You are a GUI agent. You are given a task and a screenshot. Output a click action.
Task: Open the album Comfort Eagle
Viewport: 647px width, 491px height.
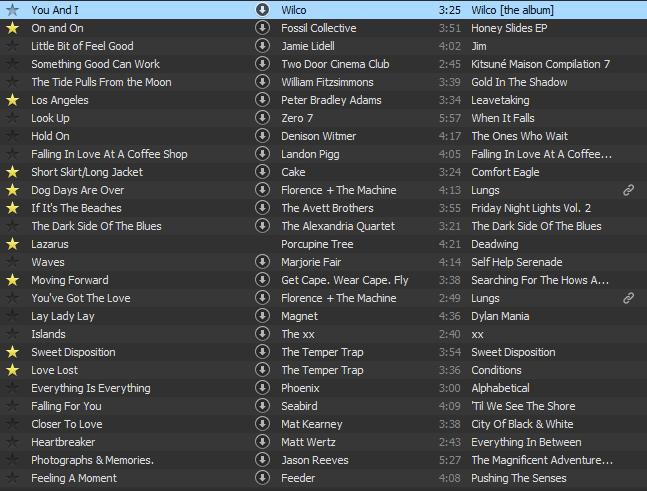(505, 172)
